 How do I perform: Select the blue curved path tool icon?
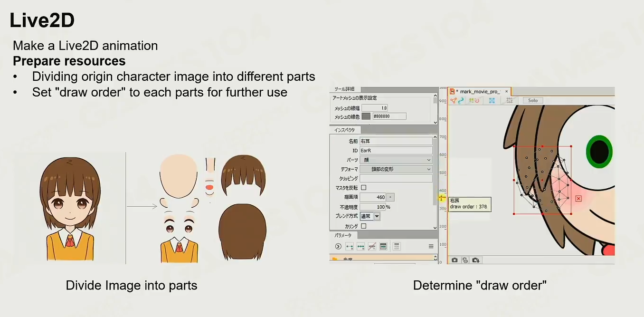pyautogui.click(x=461, y=100)
